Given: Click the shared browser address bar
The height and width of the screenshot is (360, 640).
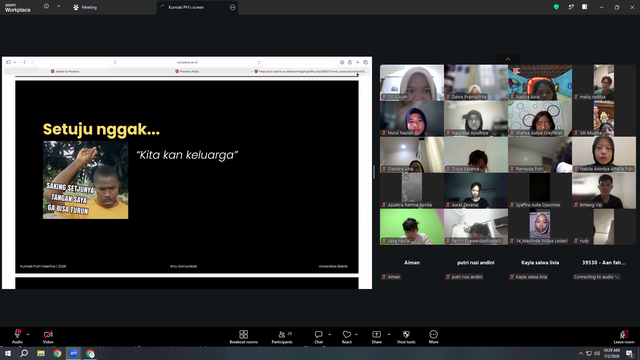Looking at the screenshot, I should click(187, 62).
